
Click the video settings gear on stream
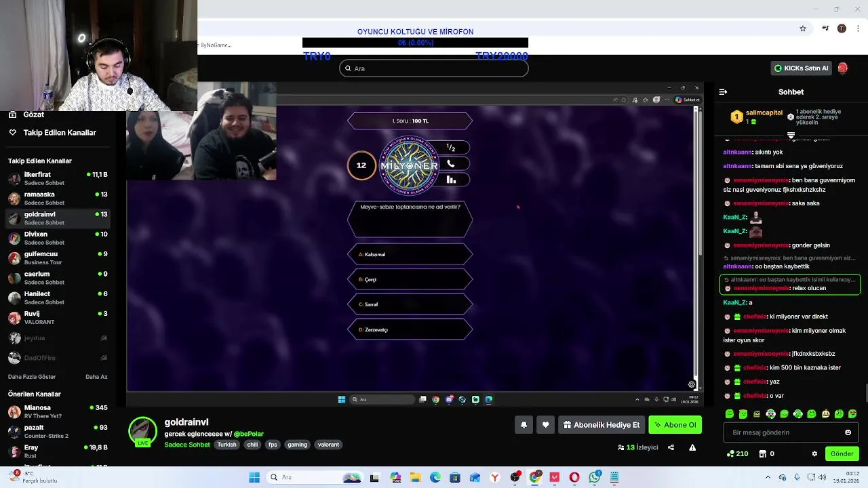[692, 384]
